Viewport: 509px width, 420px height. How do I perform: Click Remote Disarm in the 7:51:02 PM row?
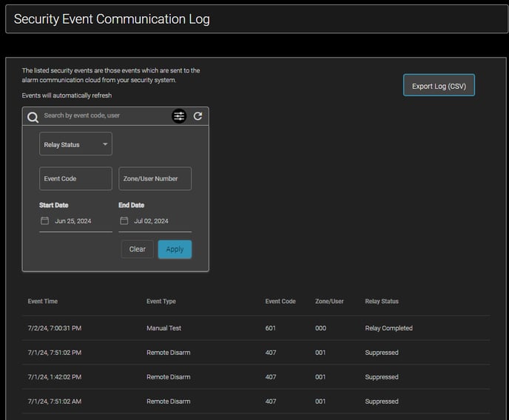(169, 353)
